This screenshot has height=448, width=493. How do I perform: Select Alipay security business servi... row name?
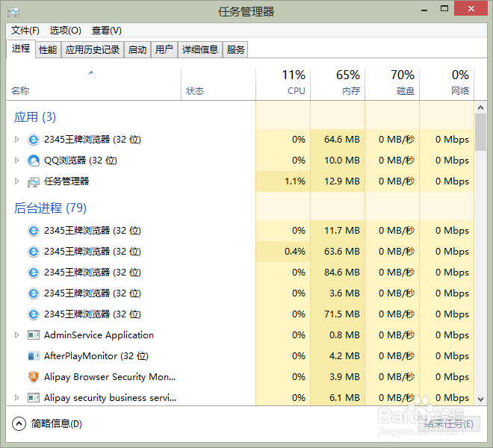pos(110,398)
